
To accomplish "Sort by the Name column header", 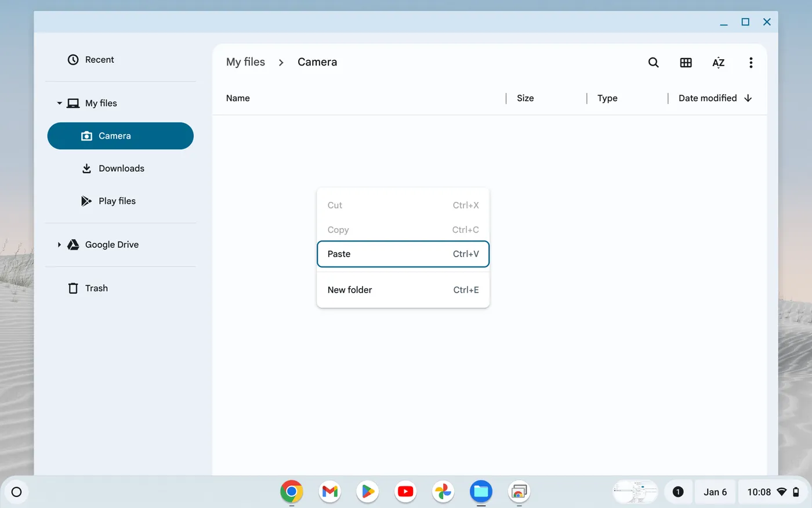I will coord(238,98).
